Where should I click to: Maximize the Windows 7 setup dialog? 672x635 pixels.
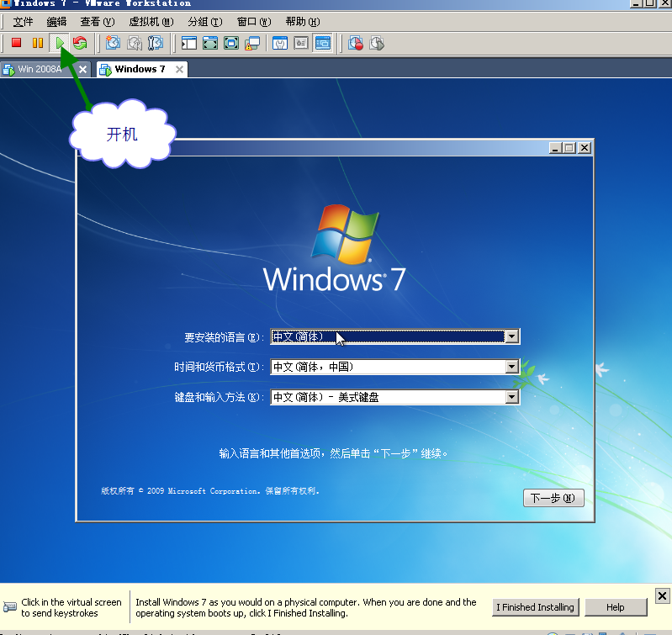click(x=569, y=148)
